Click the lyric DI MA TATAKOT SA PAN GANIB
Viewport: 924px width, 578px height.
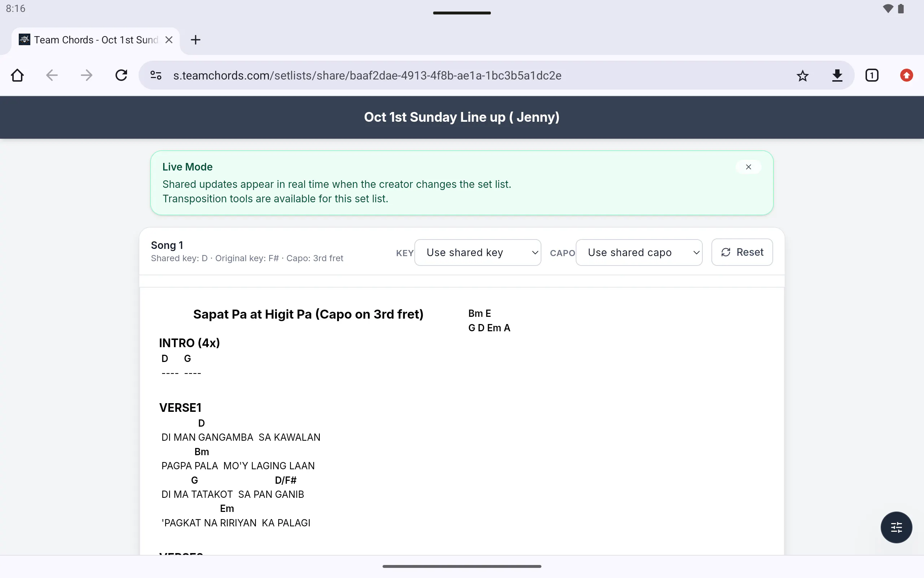click(x=232, y=494)
